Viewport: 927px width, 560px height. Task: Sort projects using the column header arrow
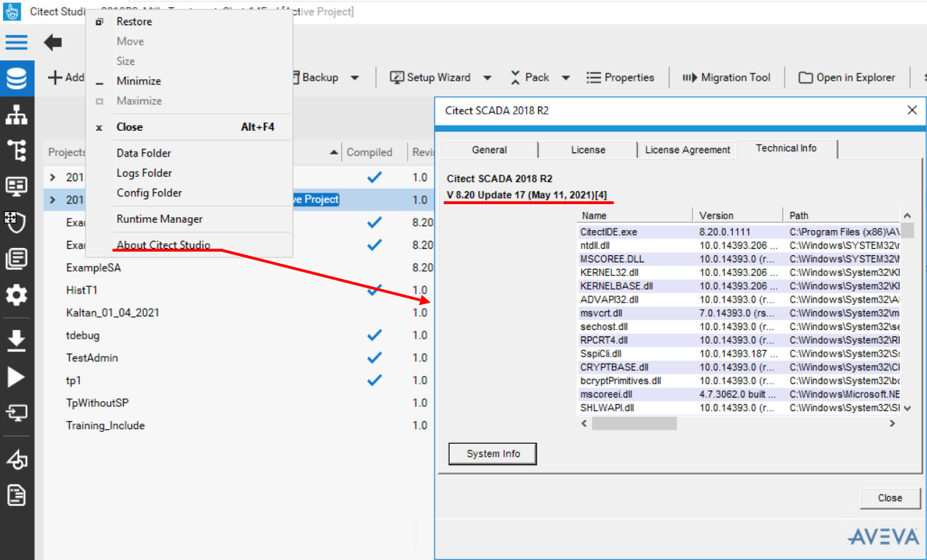(x=334, y=152)
